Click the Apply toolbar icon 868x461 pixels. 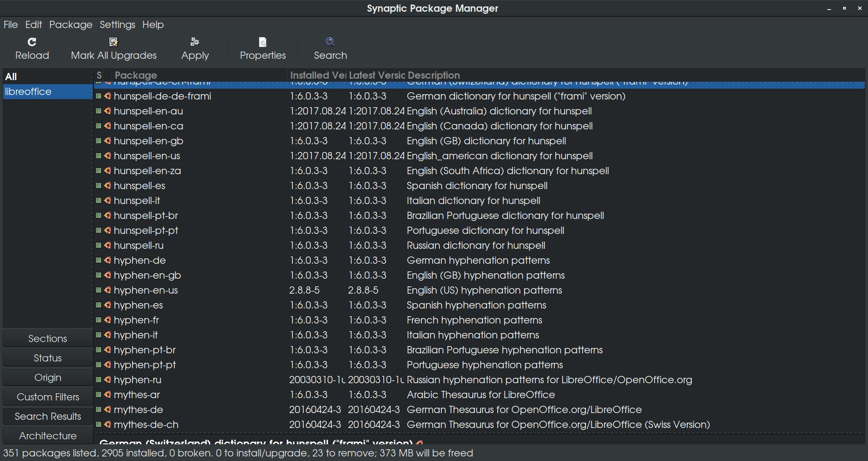[x=195, y=42]
